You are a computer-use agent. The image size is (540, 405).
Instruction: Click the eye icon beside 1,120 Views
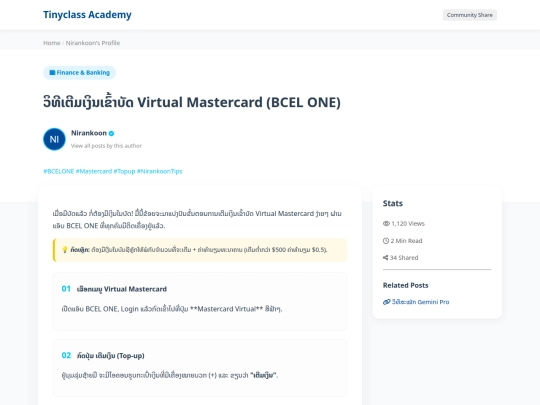point(386,224)
